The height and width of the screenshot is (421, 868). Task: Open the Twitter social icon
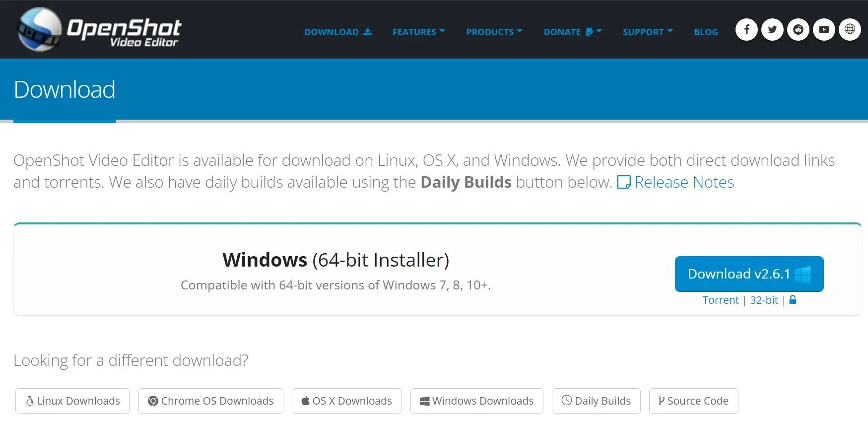point(772,30)
